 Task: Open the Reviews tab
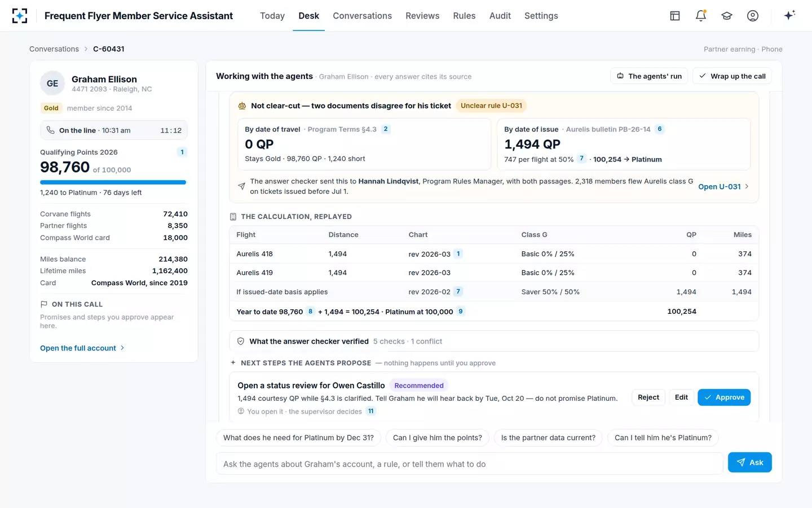pyautogui.click(x=422, y=16)
